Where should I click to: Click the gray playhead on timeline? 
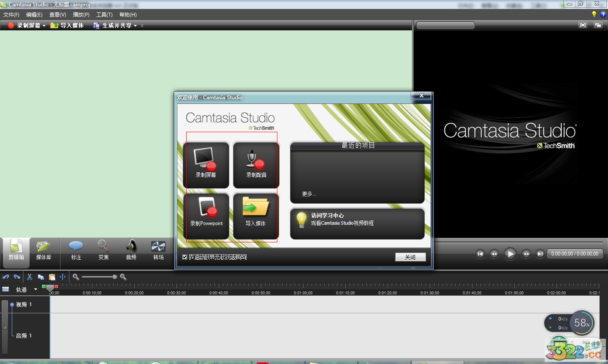(x=50, y=288)
